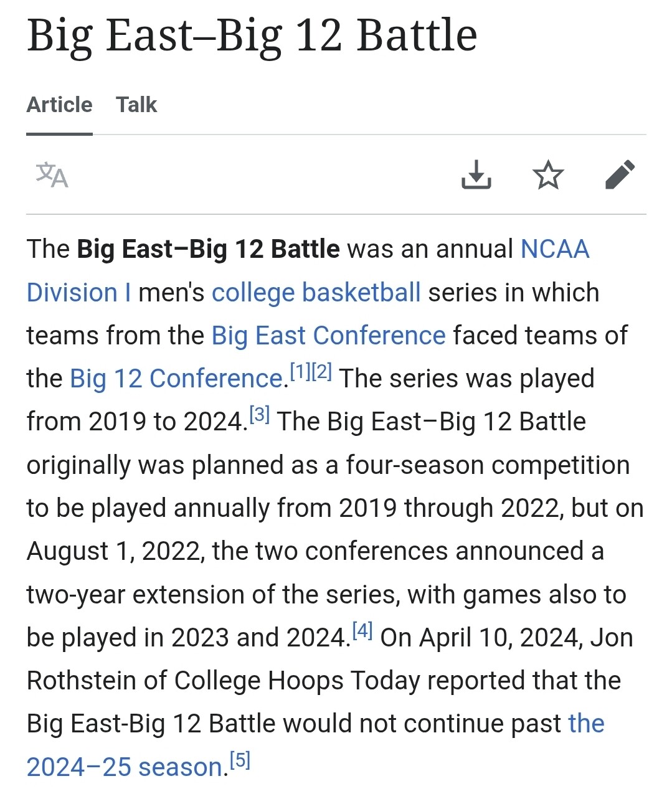Image resolution: width=672 pixels, height=804 pixels.
Task: Visit the Big East Conference link
Action: [x=329, y=335]
